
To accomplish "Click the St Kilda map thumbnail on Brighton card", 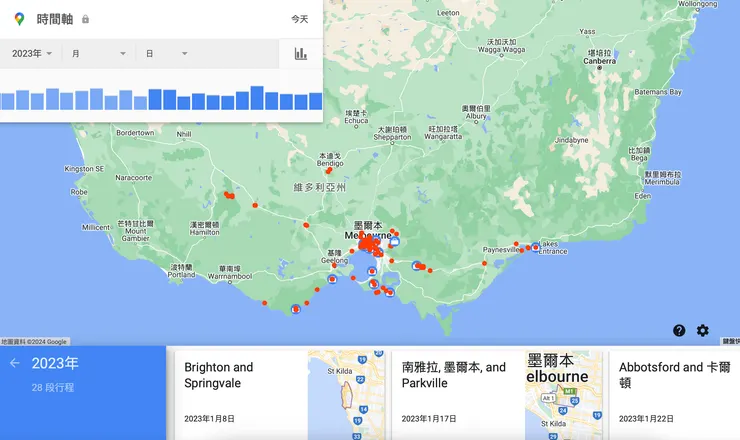I will coord(346,395).
